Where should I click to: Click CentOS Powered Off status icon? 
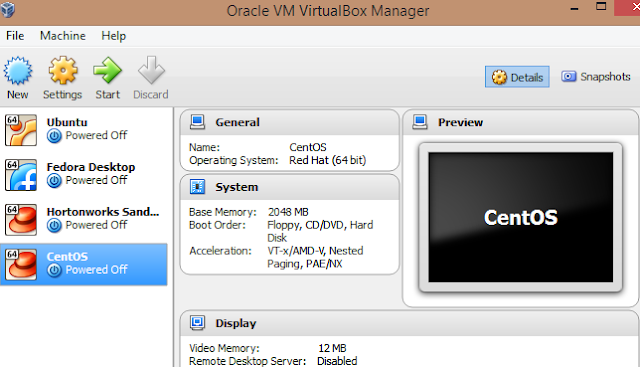point(54,270)
